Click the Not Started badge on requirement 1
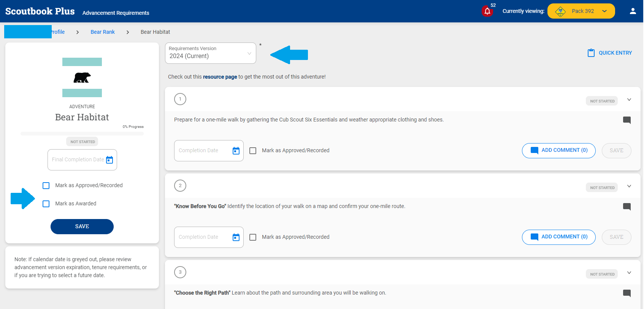Screen dimensions: 644x309 tap(602, 101)
